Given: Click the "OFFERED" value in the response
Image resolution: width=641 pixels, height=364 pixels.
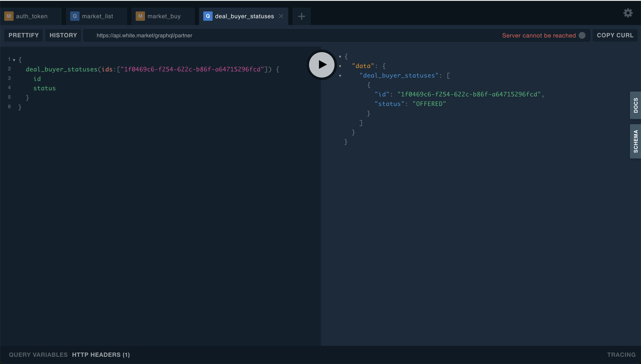Looking at the screenshot, I should pyautogui.click(x=429, y=104).
